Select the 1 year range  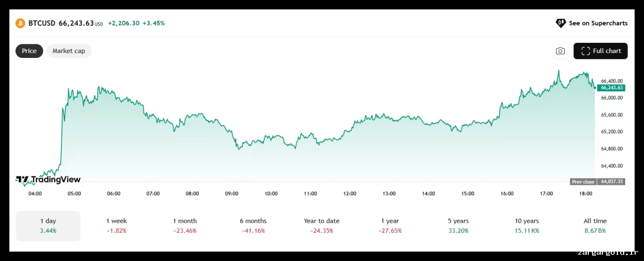(x=390, y=226)
